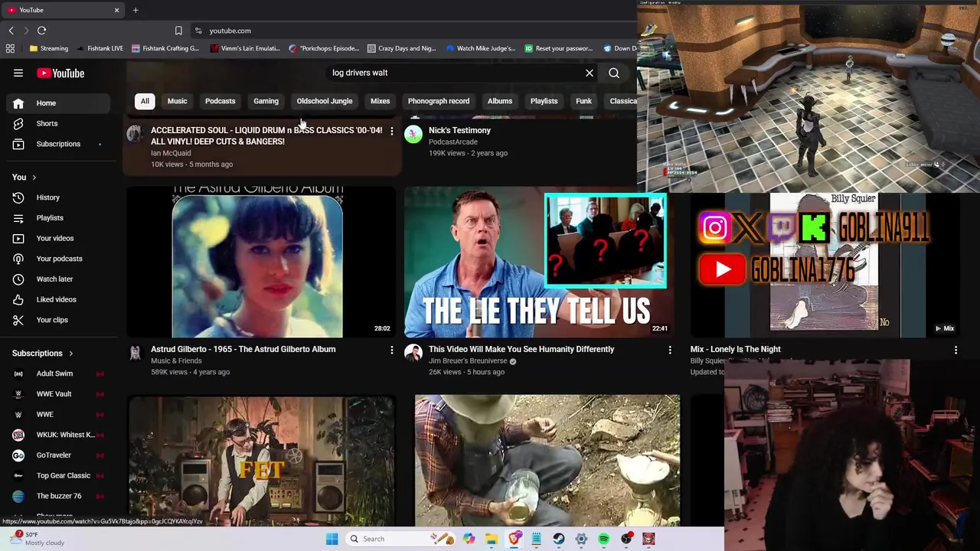Open Astrud Gilberto album video title

click(243, 349)
